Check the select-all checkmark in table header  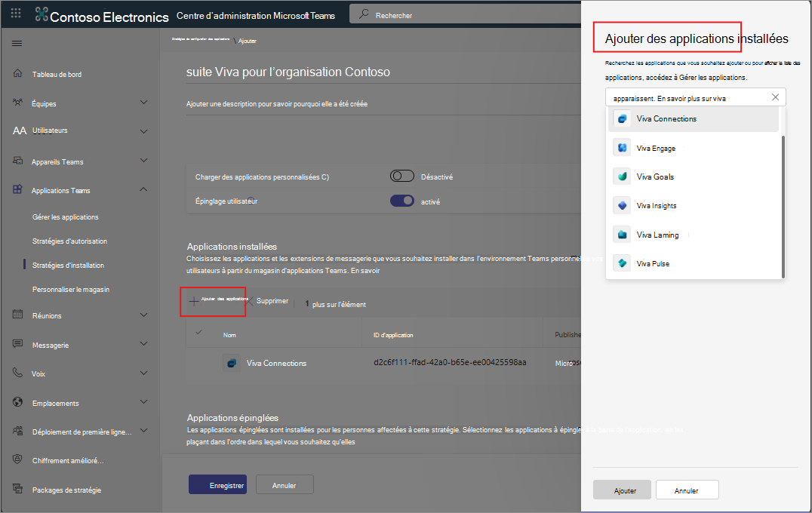198,333
